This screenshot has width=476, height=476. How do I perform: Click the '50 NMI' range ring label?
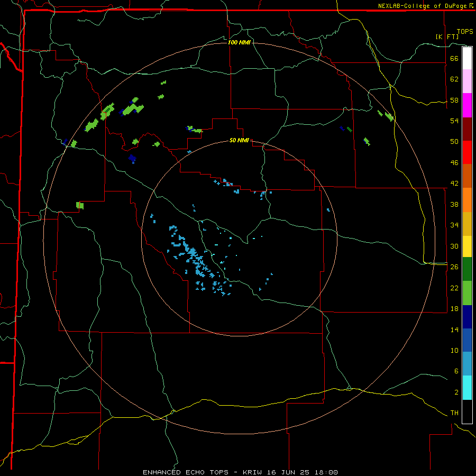239,140
